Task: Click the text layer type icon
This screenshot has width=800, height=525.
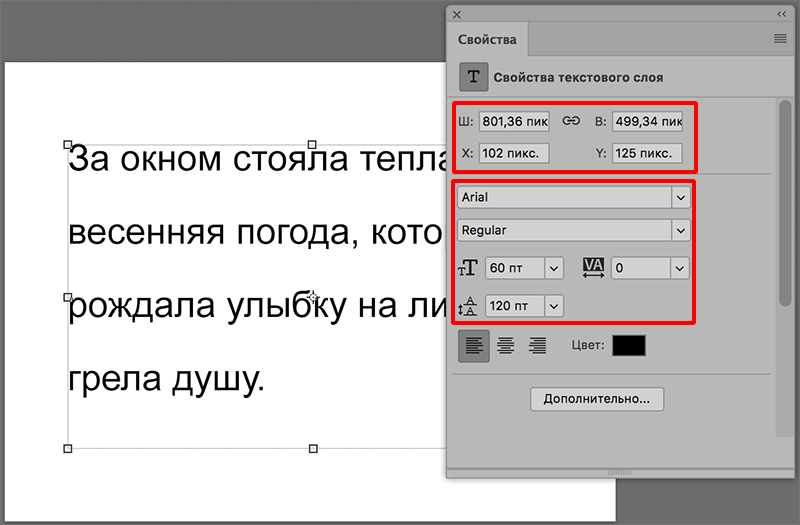Action: coord(473,77)
